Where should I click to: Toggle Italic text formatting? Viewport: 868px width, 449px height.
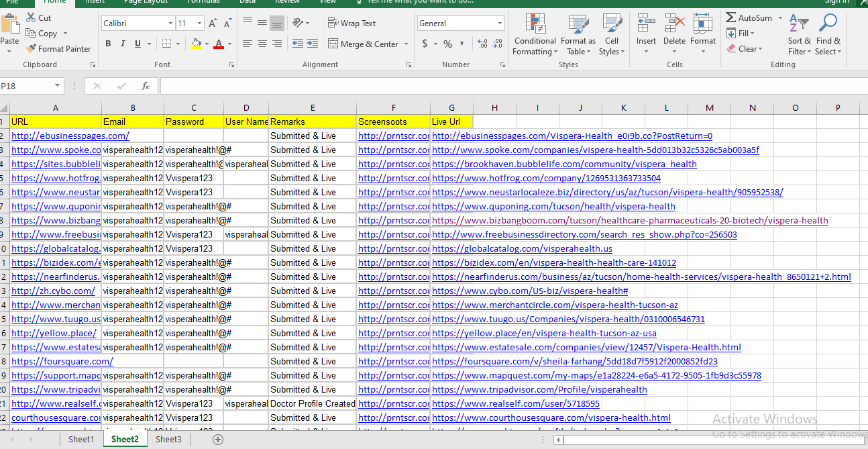click(x=123, y=44)
